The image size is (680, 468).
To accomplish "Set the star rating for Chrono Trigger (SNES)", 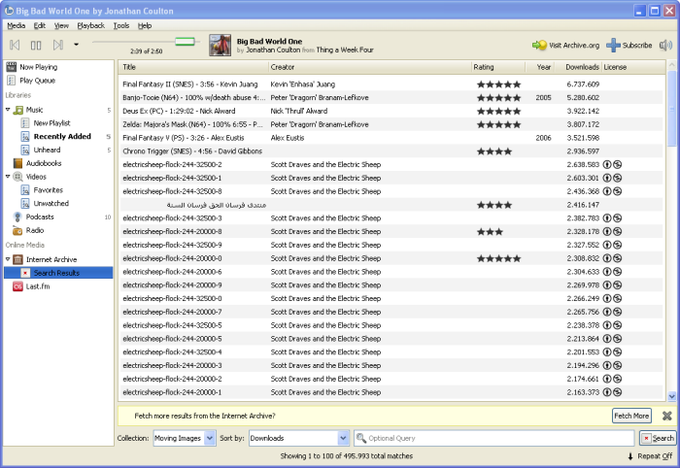I will click(x=494, y=151).
